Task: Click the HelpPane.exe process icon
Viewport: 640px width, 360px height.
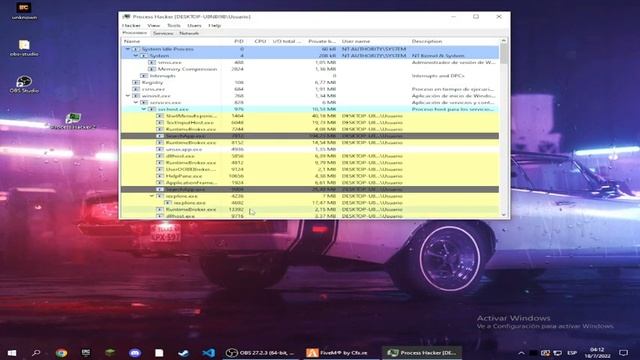Action: [x=160, y=176]
